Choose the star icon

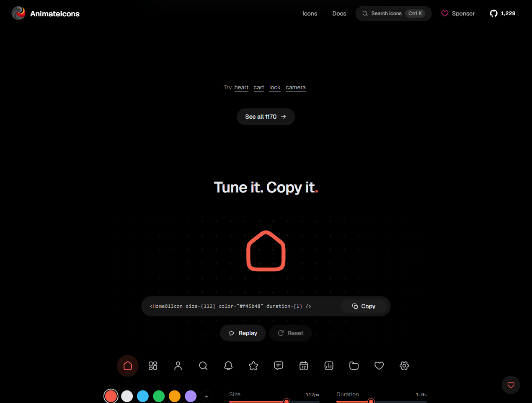(253, 366)
